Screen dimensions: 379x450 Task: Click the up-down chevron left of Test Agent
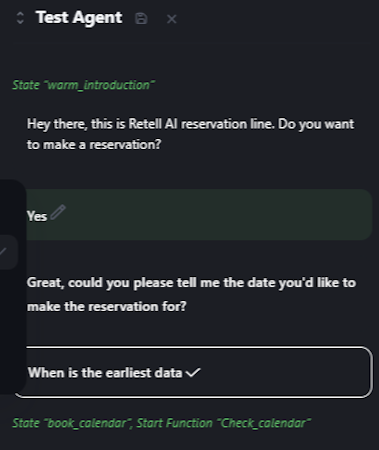(20, 18)
